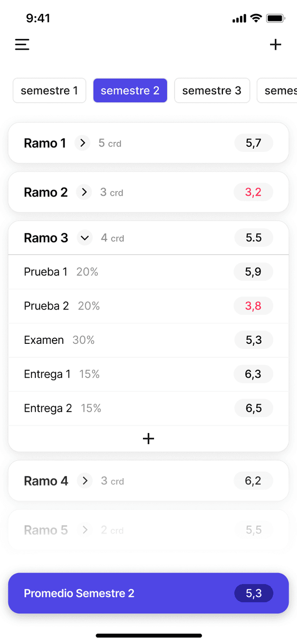Collapse the Ramo 3 details

coord(84,237)
